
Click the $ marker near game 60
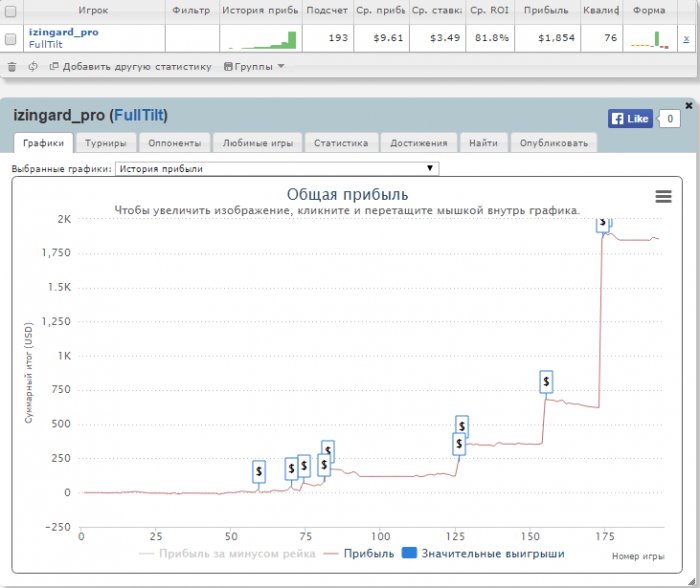(259, 471)
